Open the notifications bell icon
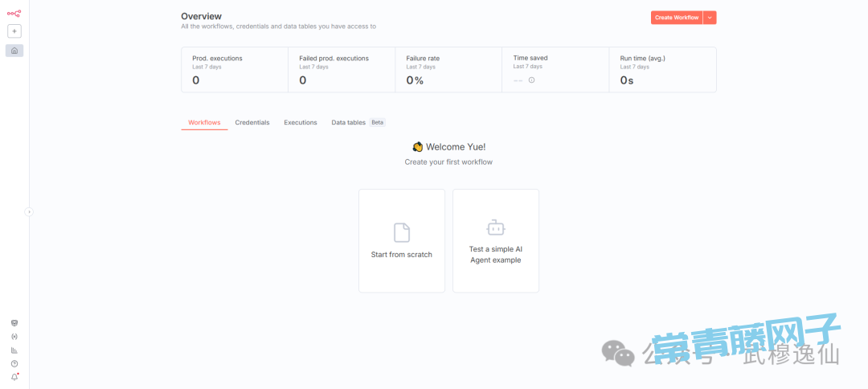This screenshot has height=389, width=868. (x=14, y=377)
